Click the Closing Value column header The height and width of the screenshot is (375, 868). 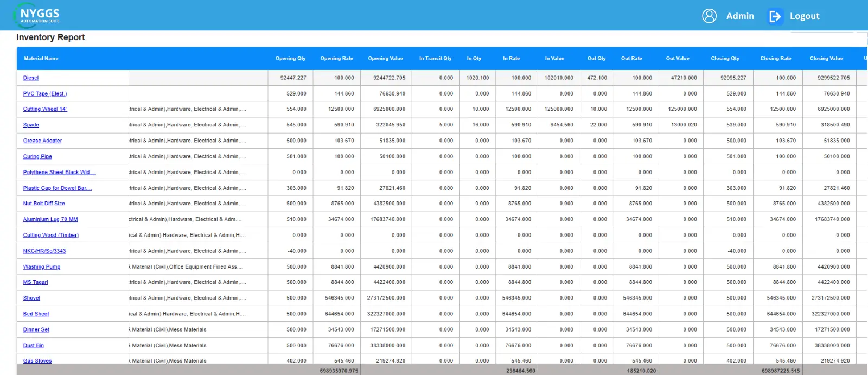tap(826, 59)
